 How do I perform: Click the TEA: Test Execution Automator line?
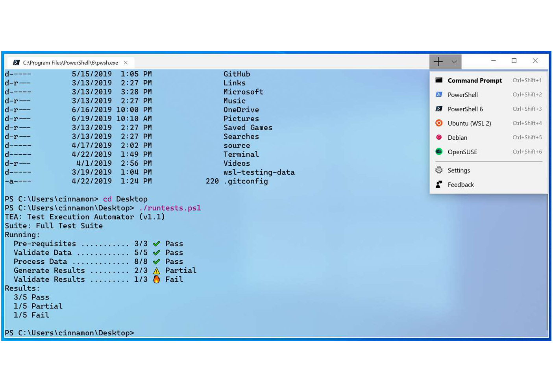pyautogui.click(x=85, y=217)
